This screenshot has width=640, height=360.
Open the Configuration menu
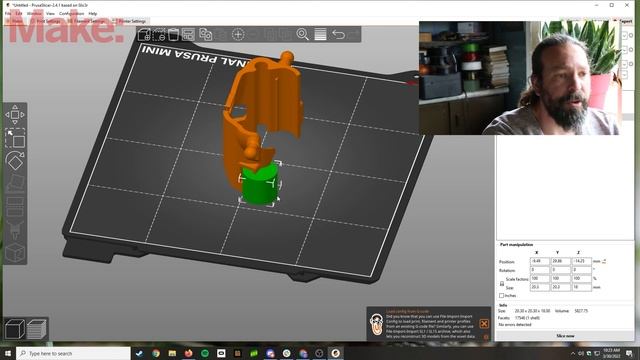[x=71, y=13]
